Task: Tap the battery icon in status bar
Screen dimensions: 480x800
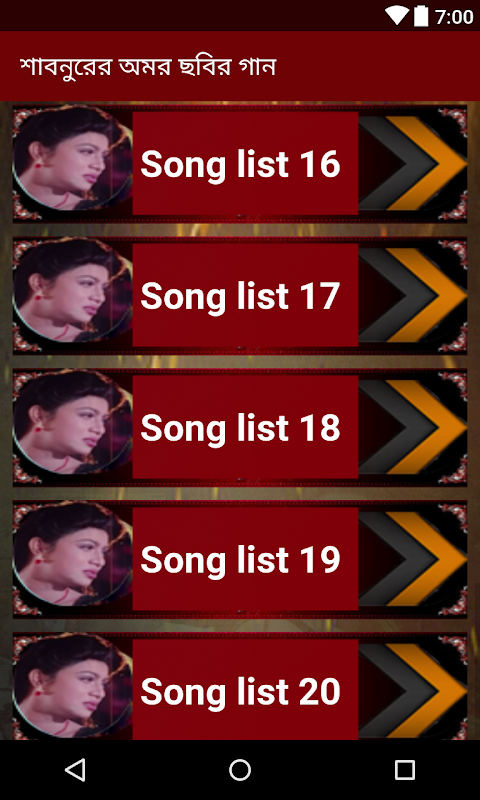Action: pos(421,16)
